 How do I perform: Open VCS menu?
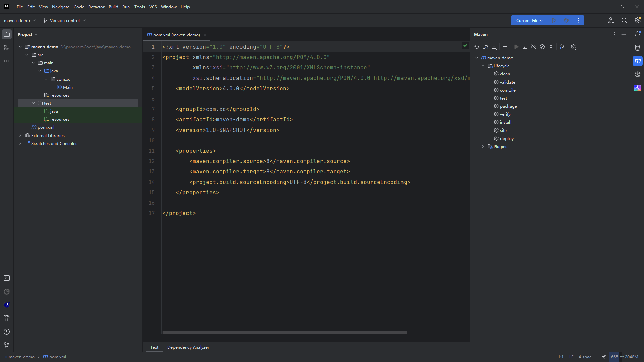tap(153, 7)
